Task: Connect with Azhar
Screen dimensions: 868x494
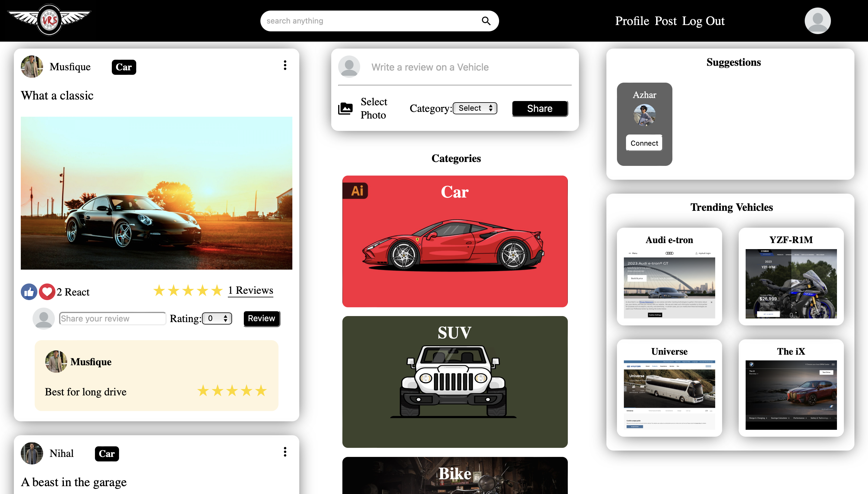Action: pos(644,143)
